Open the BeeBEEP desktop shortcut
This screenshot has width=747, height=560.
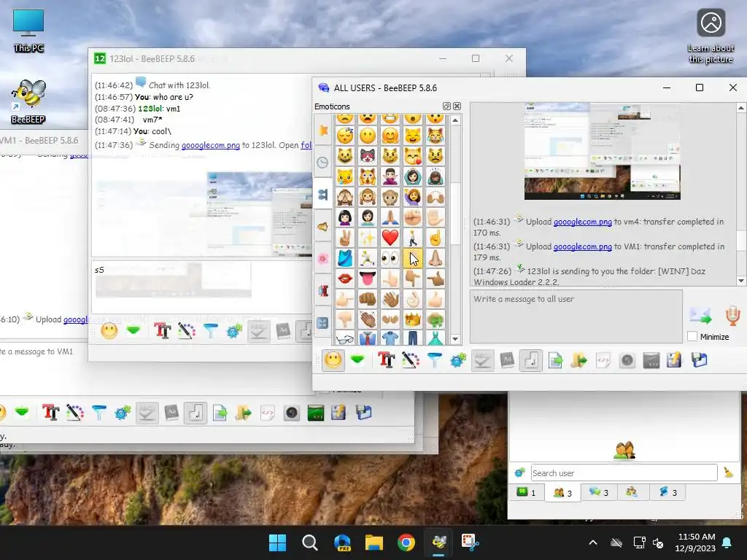click(28, 101)
